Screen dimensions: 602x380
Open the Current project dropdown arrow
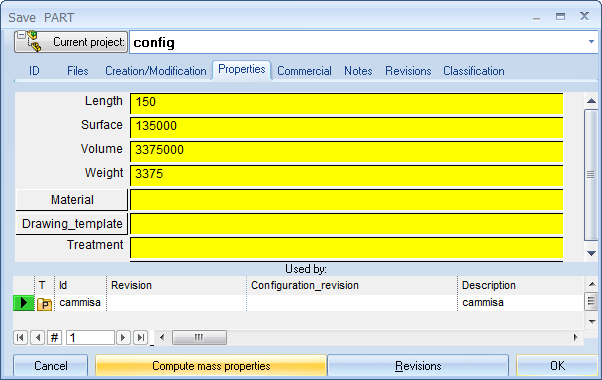(x=591, y=41)
